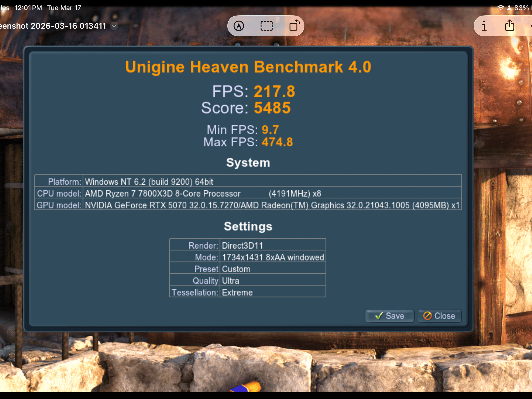The height and width of the screenshot is (399, 532).
Task: Tap the rotate image icon
Action: coord(295,26)
